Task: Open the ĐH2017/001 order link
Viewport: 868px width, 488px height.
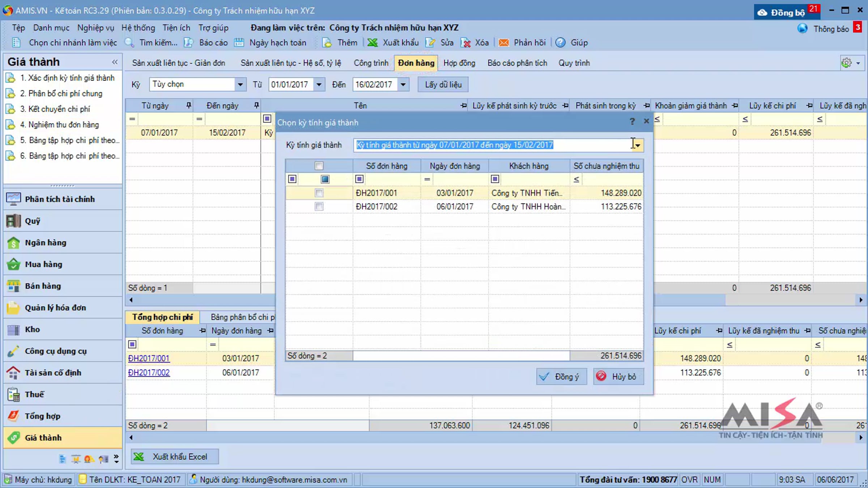Action: pyautogui.click(x=149, y=358)
